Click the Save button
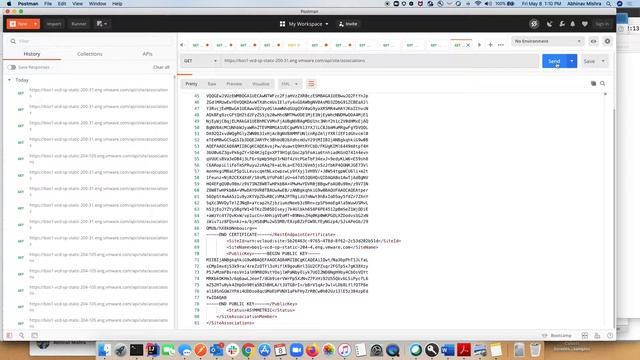Viewport: 640px width, 360px height. point(589,61)
